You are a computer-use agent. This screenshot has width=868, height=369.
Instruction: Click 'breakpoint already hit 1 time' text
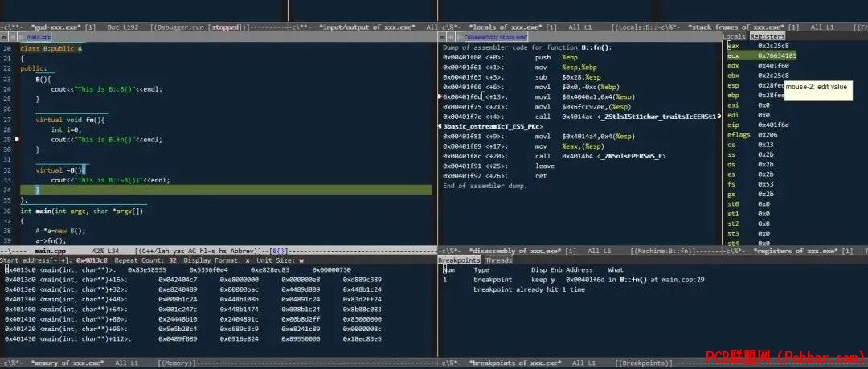529,289
